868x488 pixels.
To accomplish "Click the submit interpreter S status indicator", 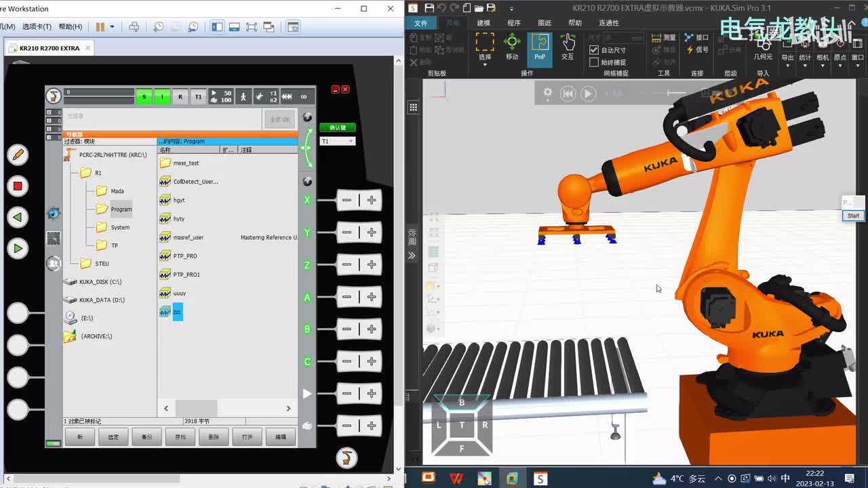I will 144,96.
